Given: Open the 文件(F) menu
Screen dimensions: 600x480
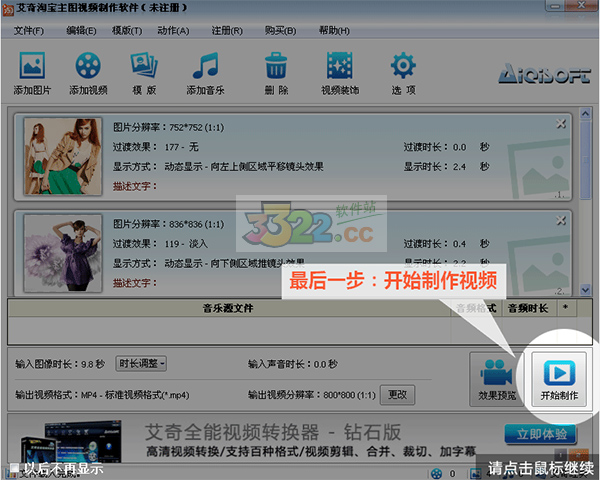Looking at the screenshot, I should point(29,31).
